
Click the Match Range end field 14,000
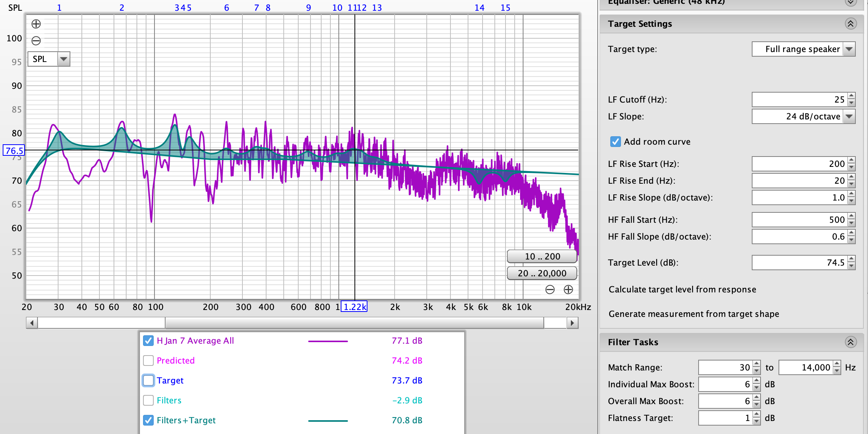point(806,367)
